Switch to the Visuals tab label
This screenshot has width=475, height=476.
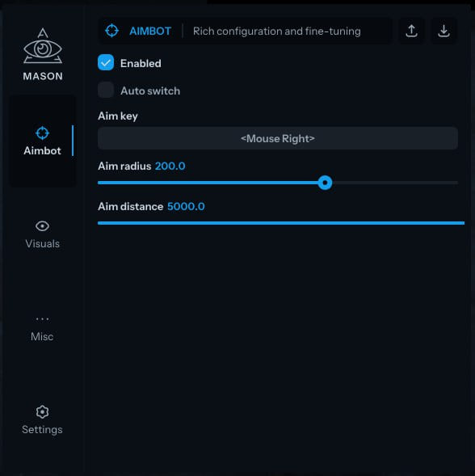pos(43,244)
